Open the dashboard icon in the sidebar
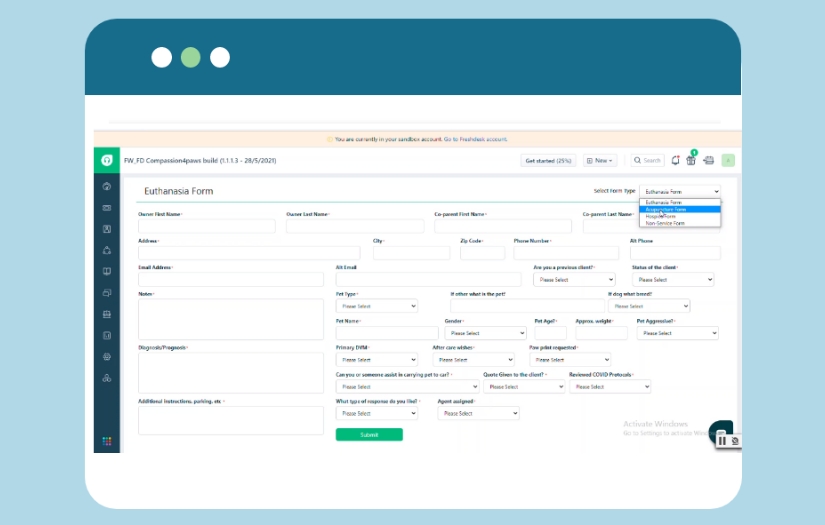 point(107,186)
